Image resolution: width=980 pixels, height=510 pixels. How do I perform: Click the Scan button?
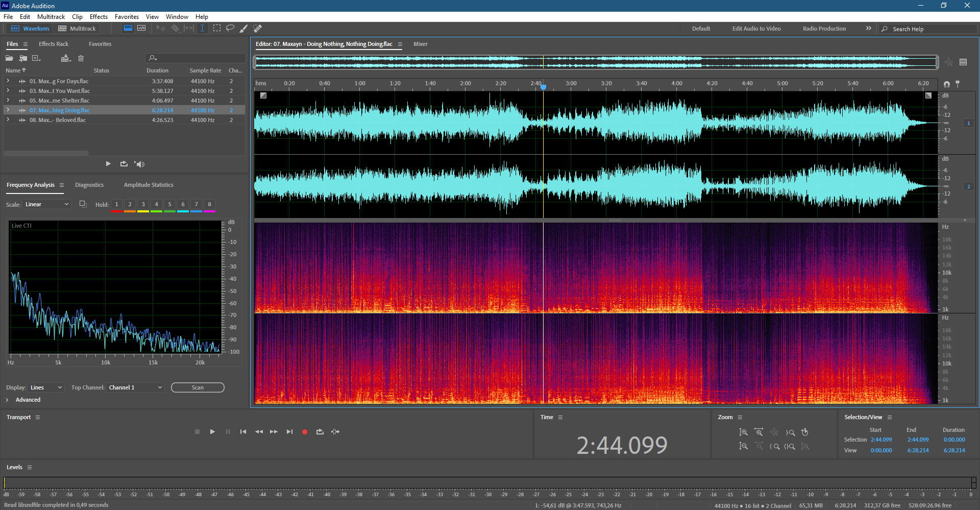pos(198,387)
